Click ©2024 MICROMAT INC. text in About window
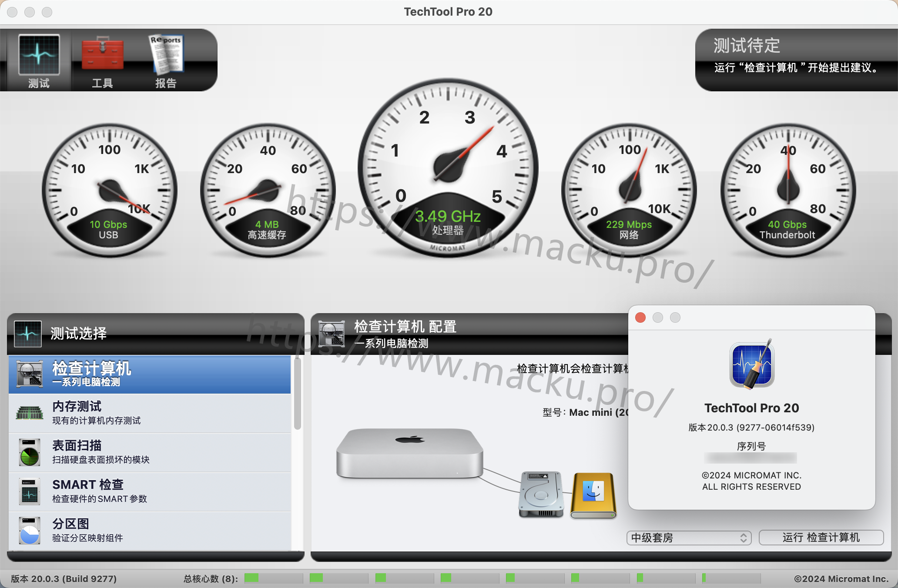Image resolution: width=898 pixels, height=588 pixels. pos(751,475)
